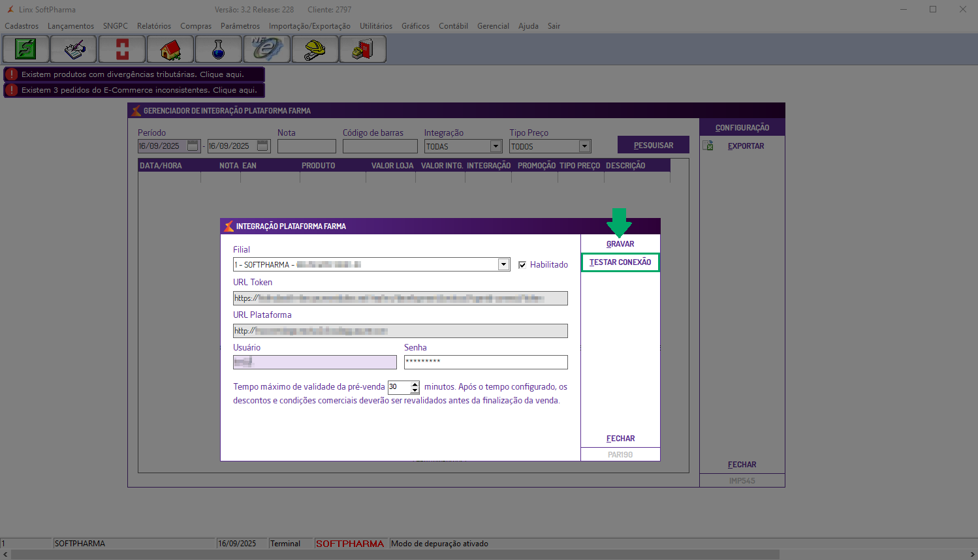Viewport: 978px width, 560px height.
Task: Click the tax divergences alert banner
Action: 134,74
